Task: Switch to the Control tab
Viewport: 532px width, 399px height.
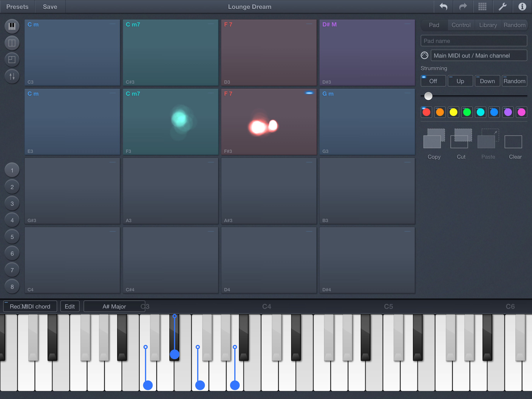Action: [x=461, y=25]
